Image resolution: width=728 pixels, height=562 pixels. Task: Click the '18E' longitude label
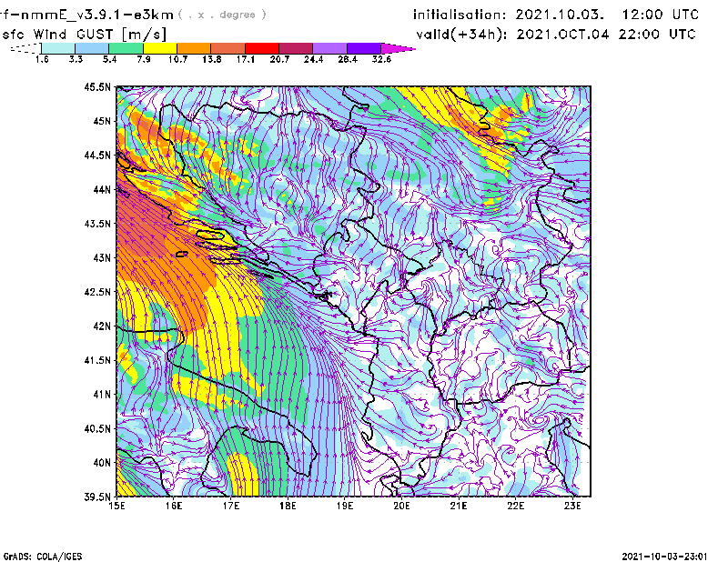(x=288, y=506)
